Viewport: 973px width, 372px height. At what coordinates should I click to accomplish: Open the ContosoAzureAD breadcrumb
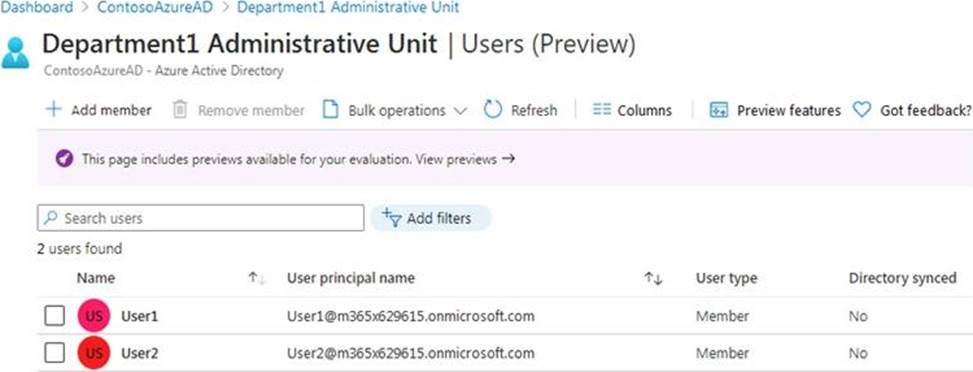pos(155,7)
